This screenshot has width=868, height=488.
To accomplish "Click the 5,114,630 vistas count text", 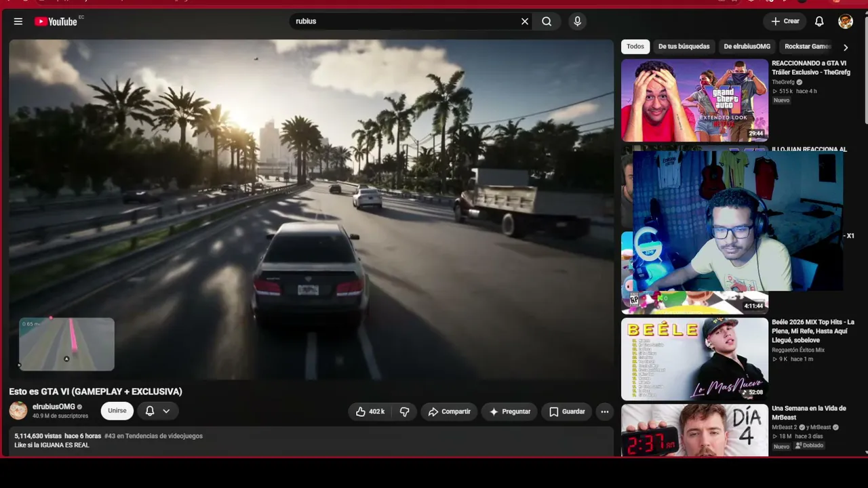I will (38, 436).
